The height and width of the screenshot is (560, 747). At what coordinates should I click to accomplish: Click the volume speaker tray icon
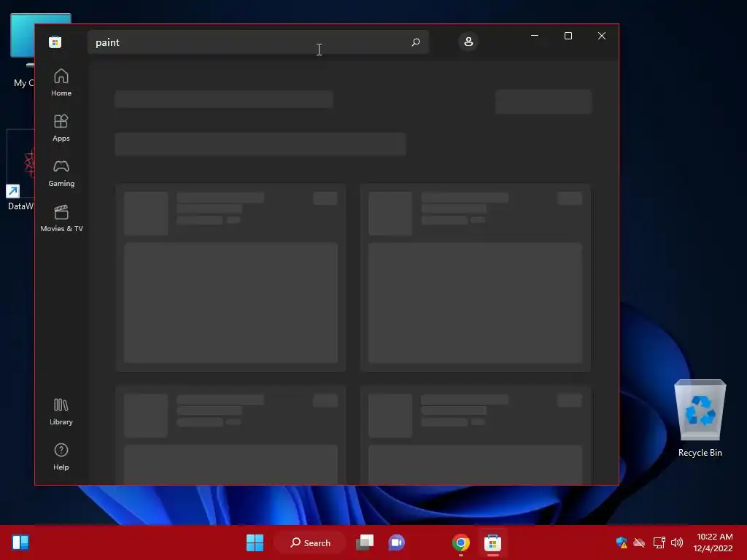point(676,542)
